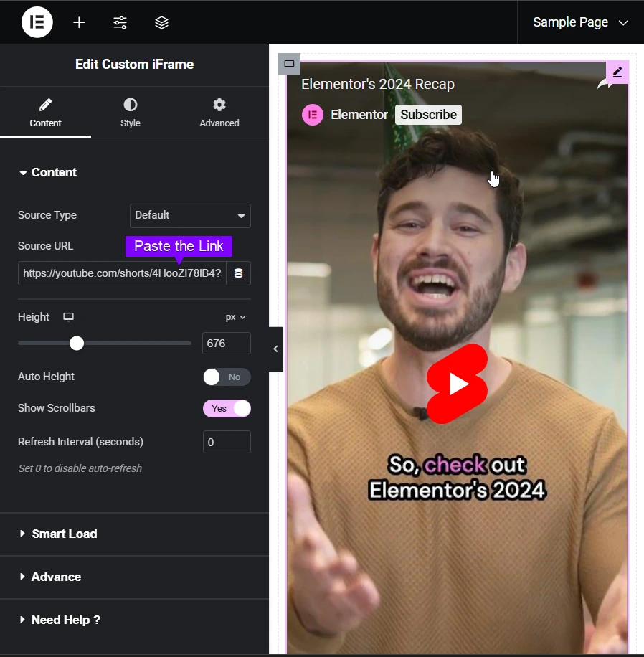This screenshot has width=644, height=657.
Task: Switch to the Style tab
Action: point(131,113)
